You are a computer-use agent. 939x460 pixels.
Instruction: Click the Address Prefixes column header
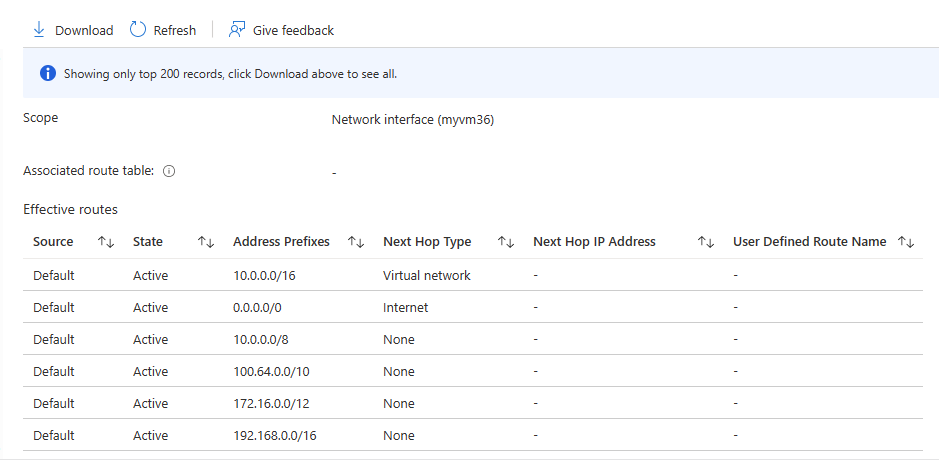281,242
